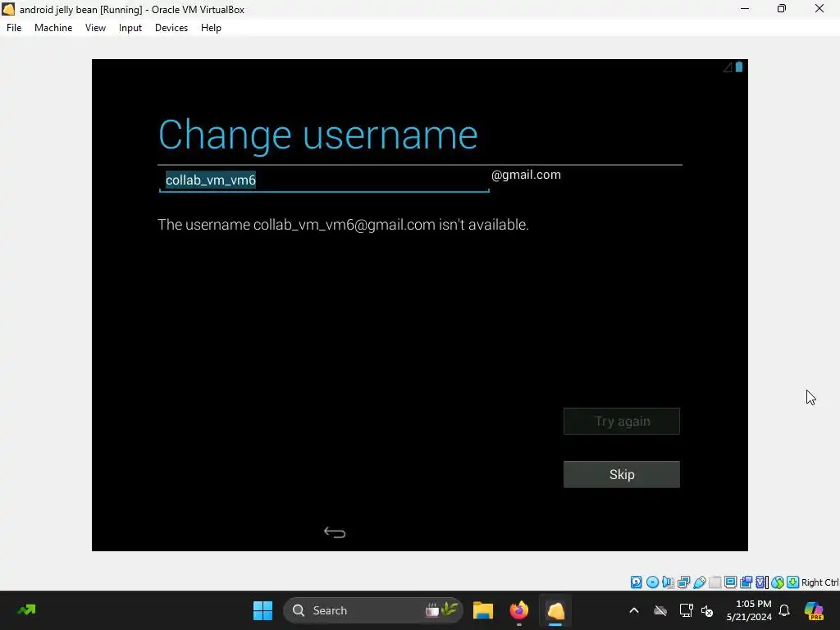
Task: Click the @gmail.com suffix text
Action: pos(526,175)
